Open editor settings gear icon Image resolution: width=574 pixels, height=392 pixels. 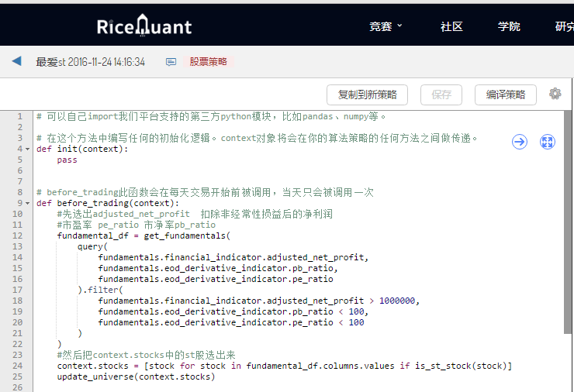(x=555, y=94)
